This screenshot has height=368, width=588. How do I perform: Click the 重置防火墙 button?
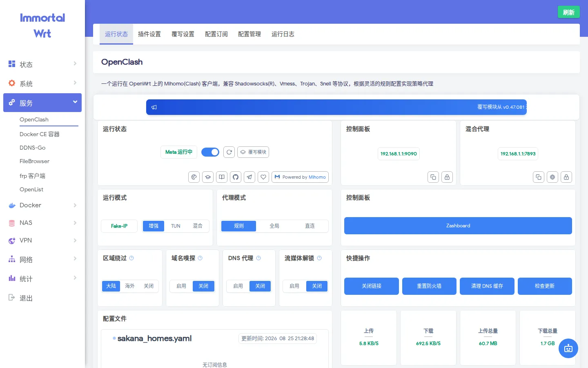(x=429, y=286)
